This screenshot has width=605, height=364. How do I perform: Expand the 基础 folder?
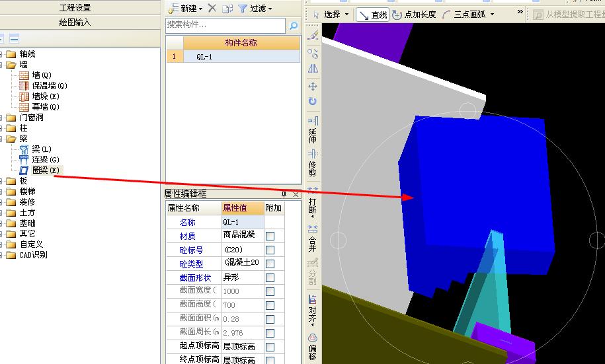(1, 223)
